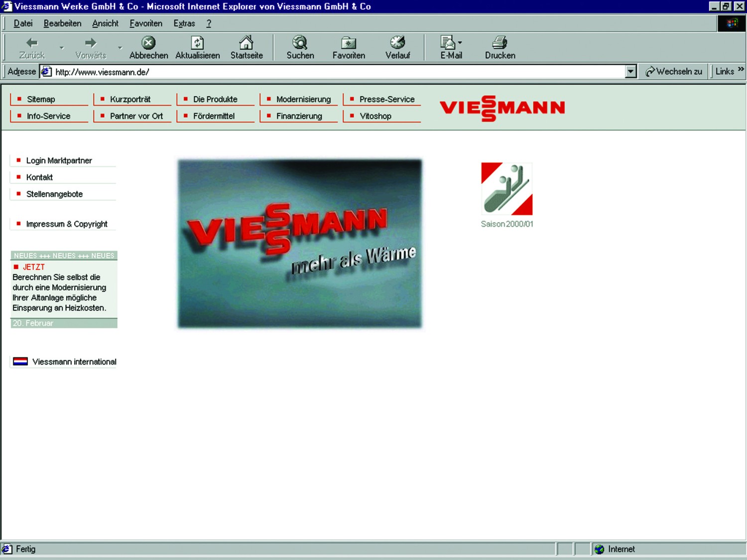Screen dimensions: 747x560
Task: Open the Vitoshop link
Action: (375, 116)
